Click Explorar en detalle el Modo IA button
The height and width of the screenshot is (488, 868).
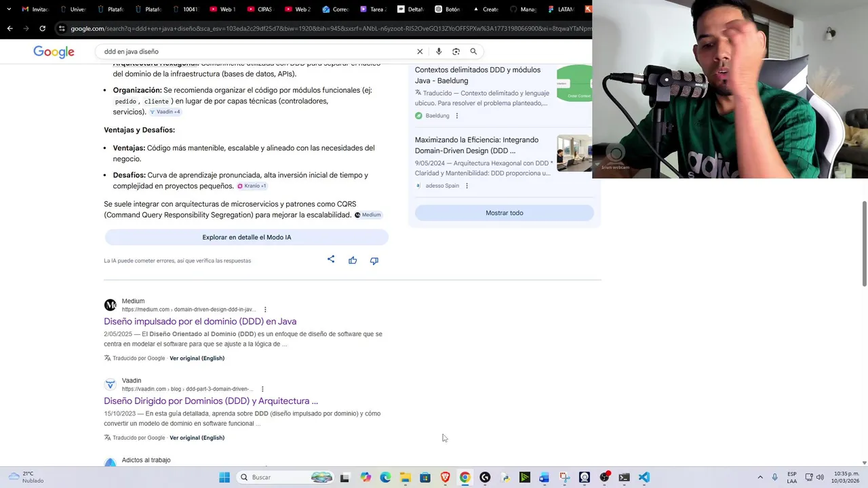click(247, 237)
